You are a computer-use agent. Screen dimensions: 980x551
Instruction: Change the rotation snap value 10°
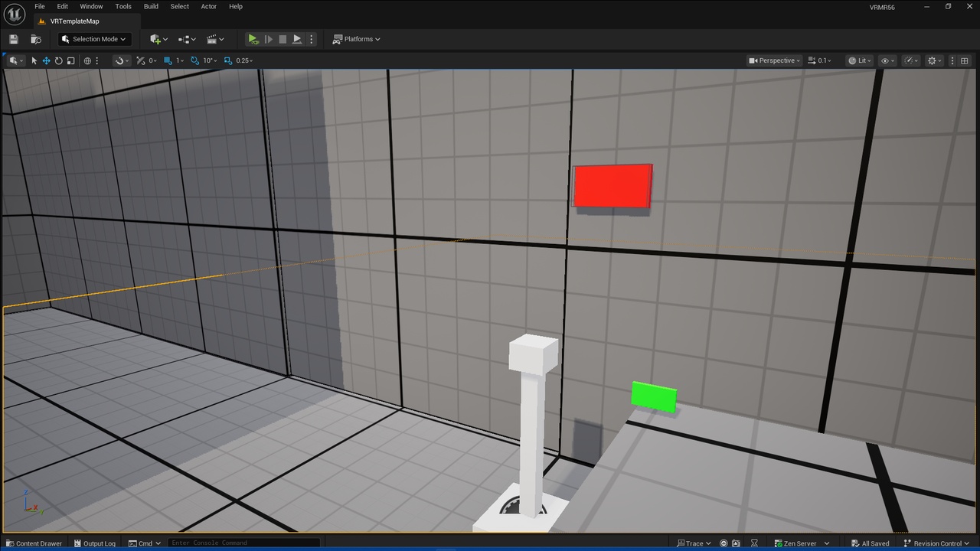point(210,60)
